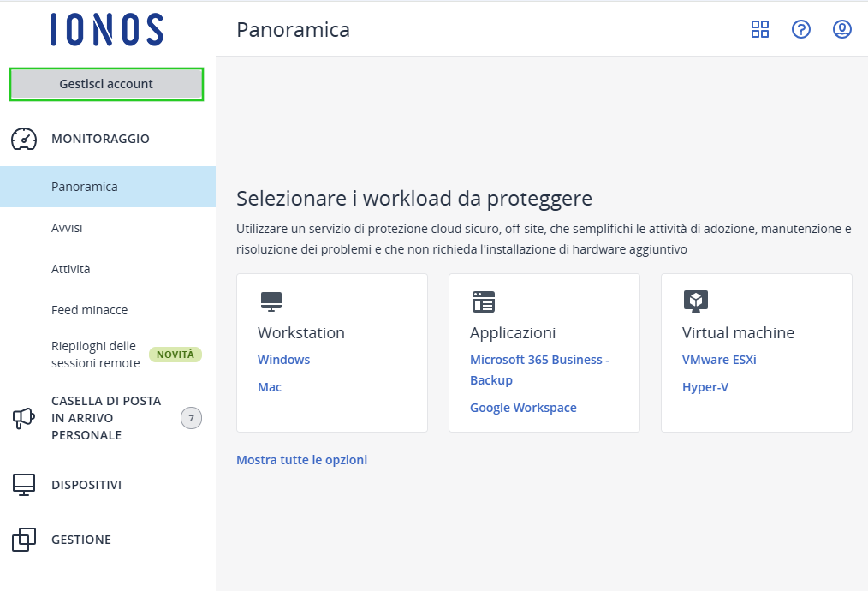Expand the MONITORAGGIO section
This screenshot has width=868, height=591.
[x=100, y=139]
